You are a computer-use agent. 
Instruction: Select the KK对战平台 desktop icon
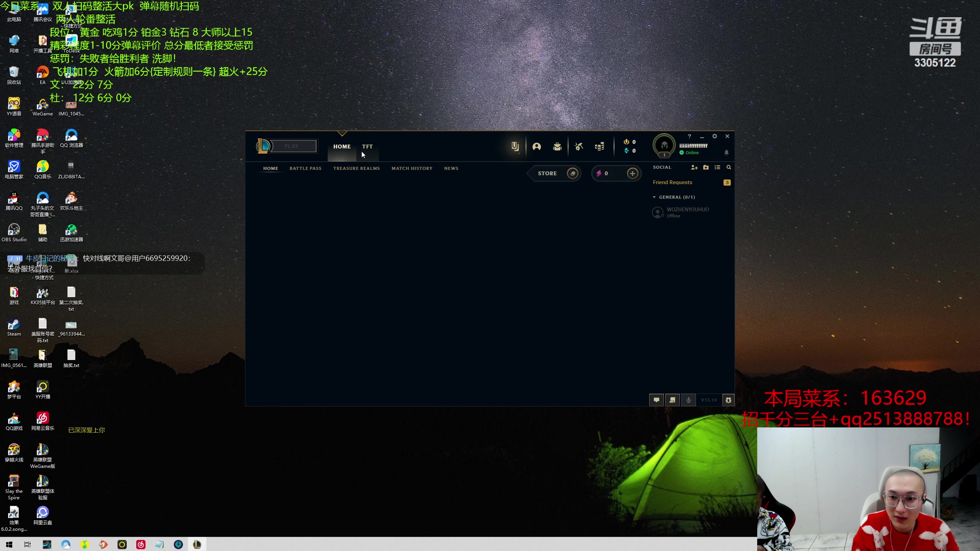tap(43, 296)
